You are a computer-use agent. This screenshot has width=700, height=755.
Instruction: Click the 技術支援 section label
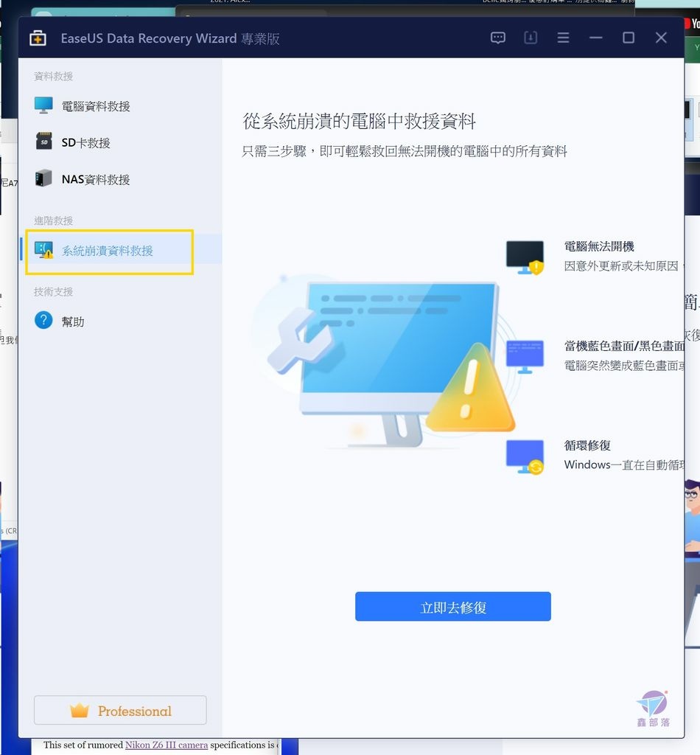coord(53,291)
